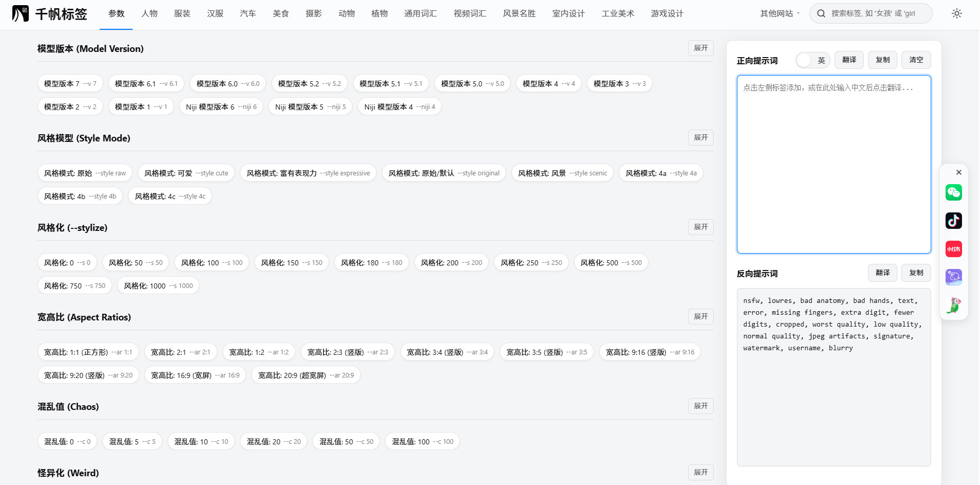The width and height of the screenshot is (980, 485).
Task: Expand the 宽高比 (Aspect Ratios) section
Action: (x=700, y=316)
